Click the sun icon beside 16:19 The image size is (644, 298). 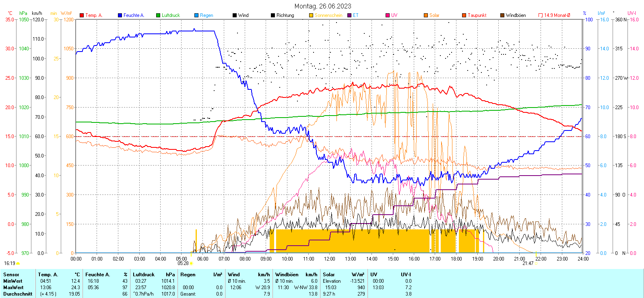pos(18,263)
